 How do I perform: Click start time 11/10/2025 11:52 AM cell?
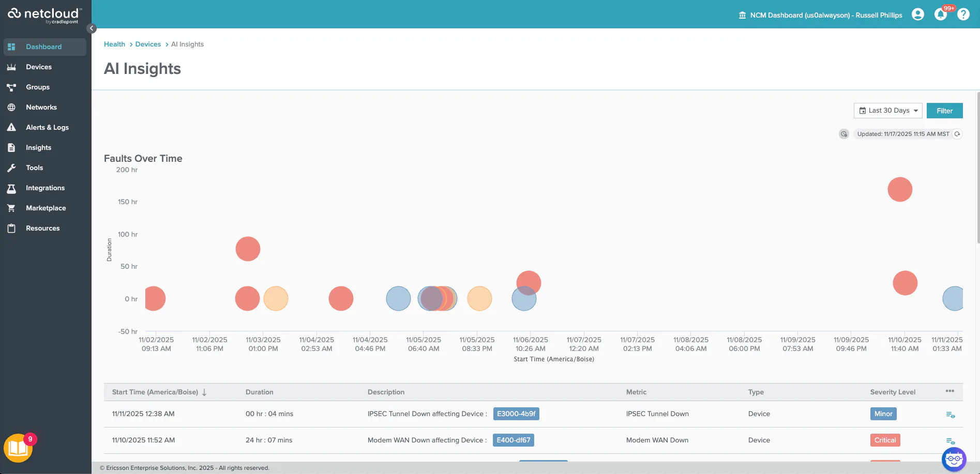pyautogui.click(x=143, y=440)
